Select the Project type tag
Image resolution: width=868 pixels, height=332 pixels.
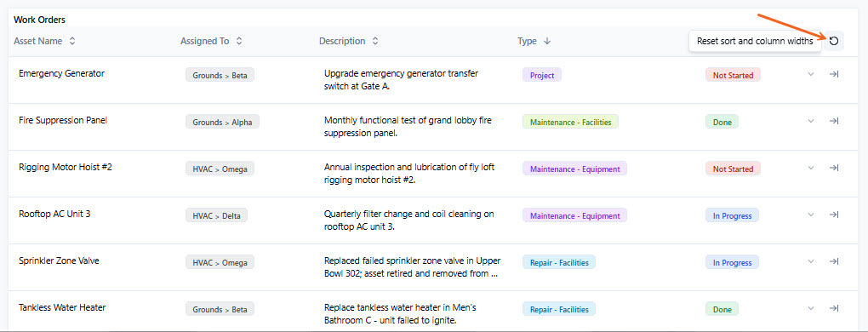pos(542,75)
